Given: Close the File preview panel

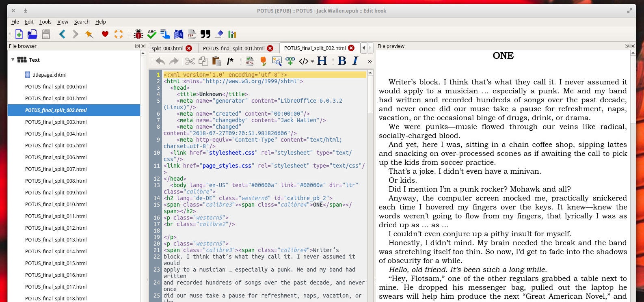Looking at the screenshot, I should (633, 46).
